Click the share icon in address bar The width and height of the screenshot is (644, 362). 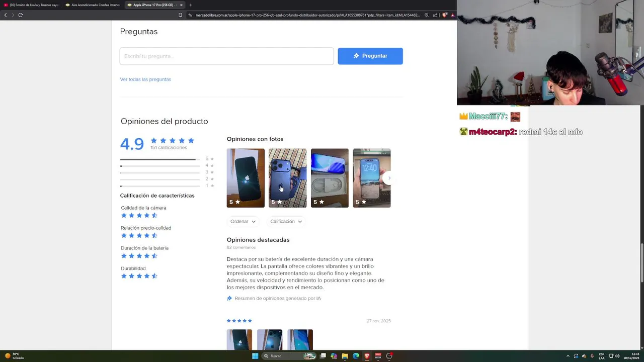click(435, 15)
